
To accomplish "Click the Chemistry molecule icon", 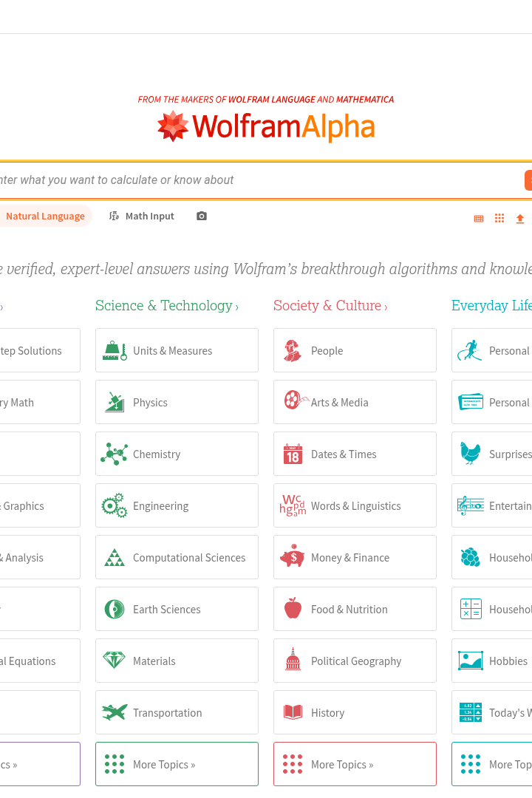I will point(115,454).
